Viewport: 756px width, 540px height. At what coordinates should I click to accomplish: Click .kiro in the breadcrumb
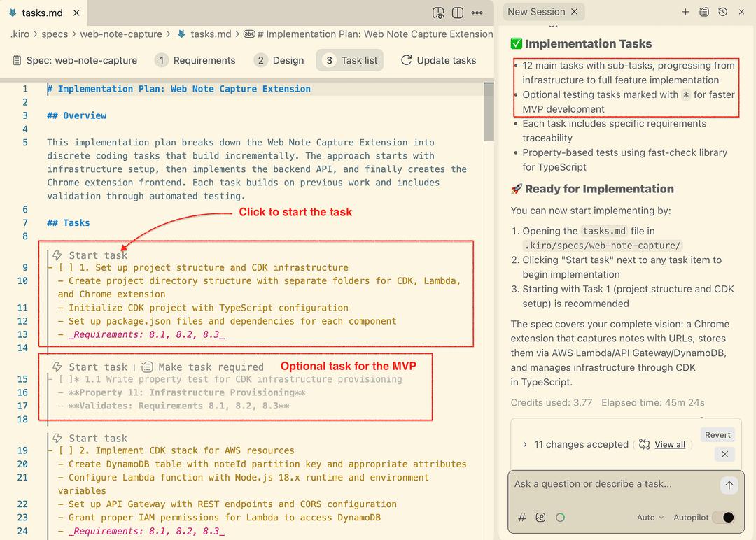click(x=20, y=34)
